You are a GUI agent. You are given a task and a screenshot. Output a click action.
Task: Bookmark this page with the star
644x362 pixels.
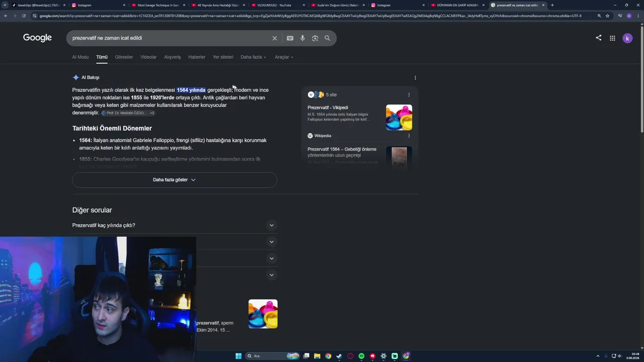click(607, 16)
